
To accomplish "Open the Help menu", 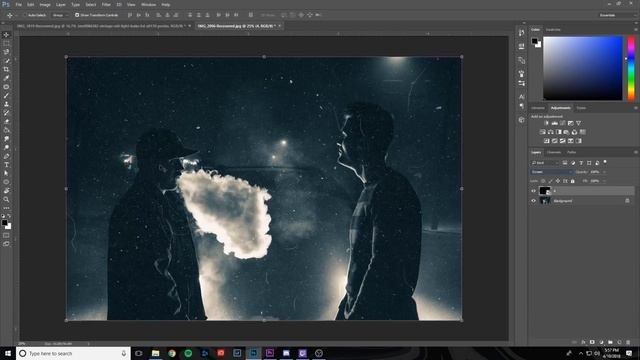I will pos(165,4).
